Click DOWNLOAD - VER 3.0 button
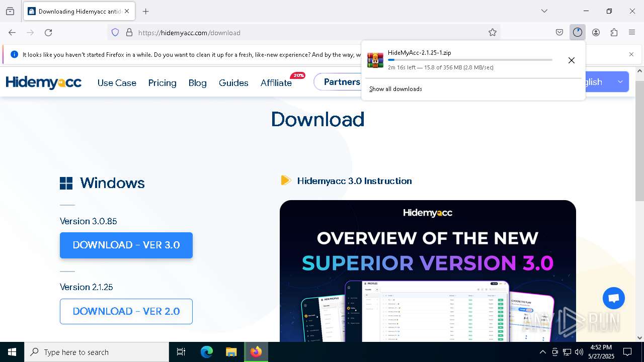The width and height of the screenshot is (644, 362). (x=126, y=245)
